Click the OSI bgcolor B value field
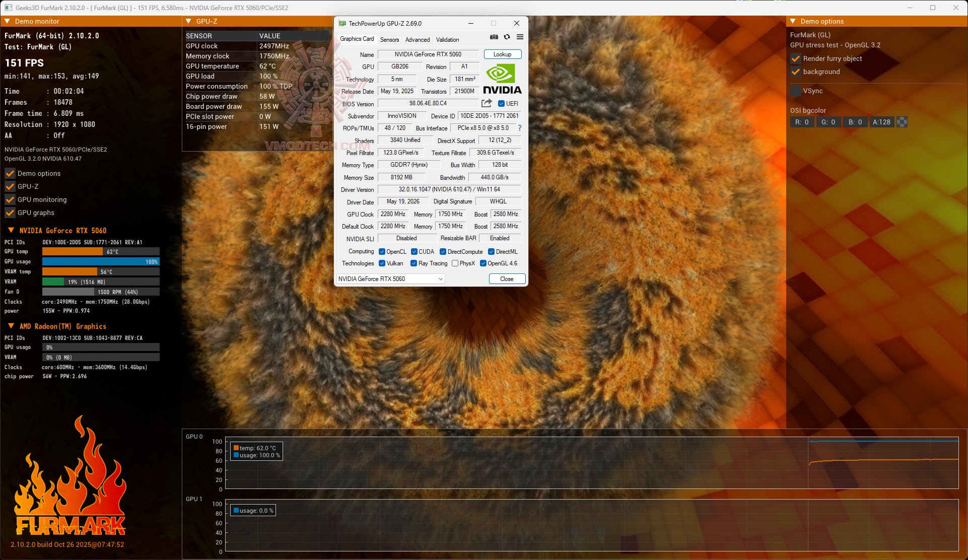968x560 pixels. point(855,122)
